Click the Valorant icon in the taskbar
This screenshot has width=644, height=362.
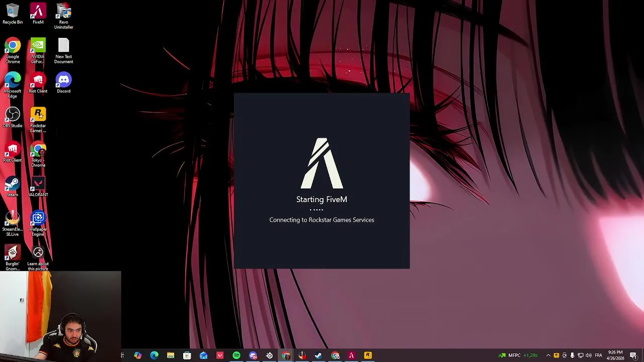point(220,355)
